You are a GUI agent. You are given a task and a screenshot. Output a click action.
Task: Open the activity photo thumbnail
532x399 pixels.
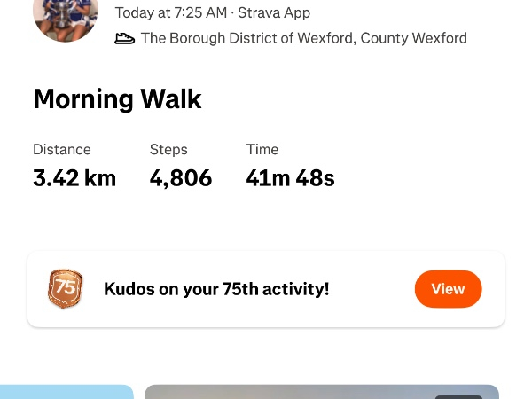tap(293, 392)
